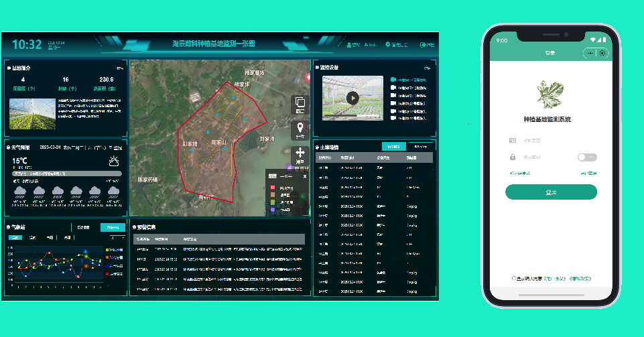Open the Admin user profile in the header
The height and width of the screenshot is (337, 644).
[362, 44]
